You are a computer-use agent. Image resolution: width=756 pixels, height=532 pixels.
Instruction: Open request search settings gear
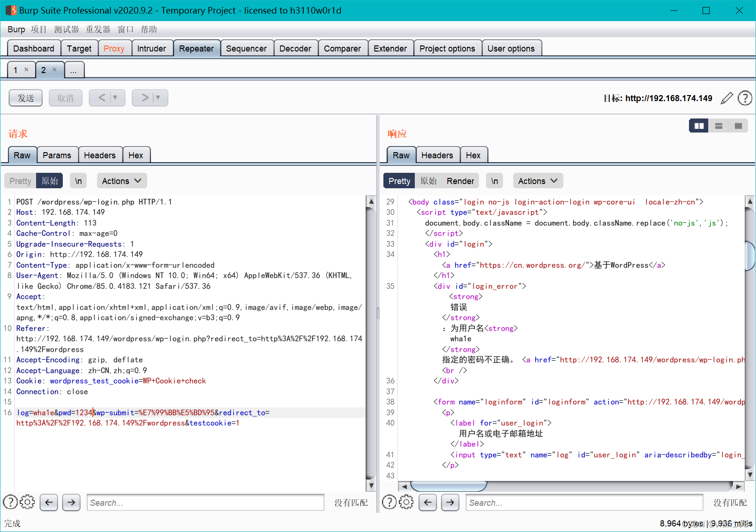pyautogui.click(x=27, y=502)
